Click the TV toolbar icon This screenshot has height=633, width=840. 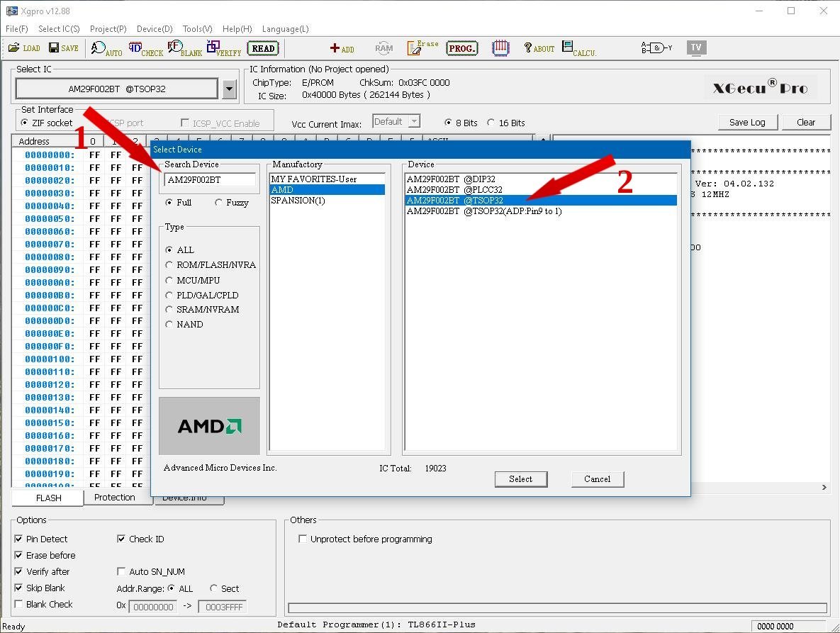point(696,47)
